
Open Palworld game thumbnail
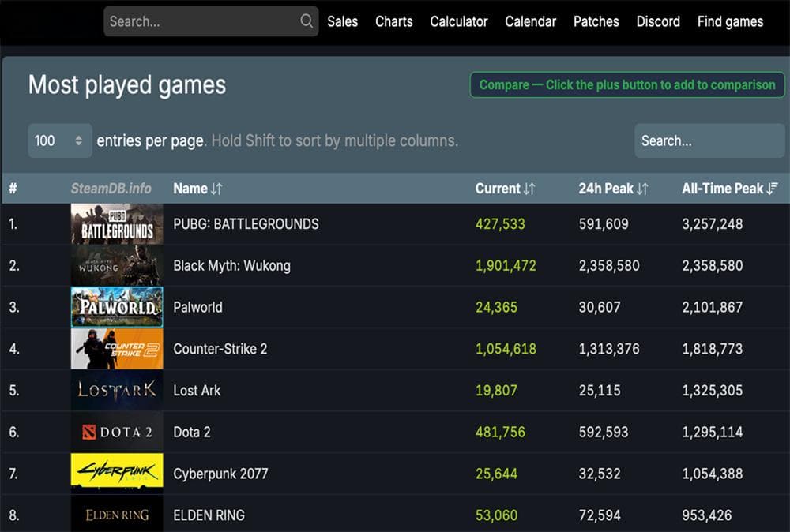(117, 307)
